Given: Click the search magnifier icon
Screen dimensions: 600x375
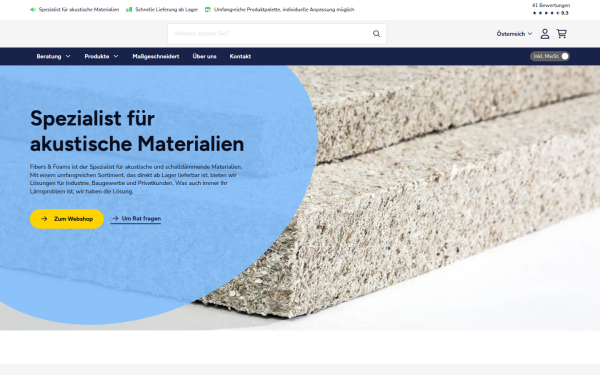Looking at the screenshot, I should [377, 34].
